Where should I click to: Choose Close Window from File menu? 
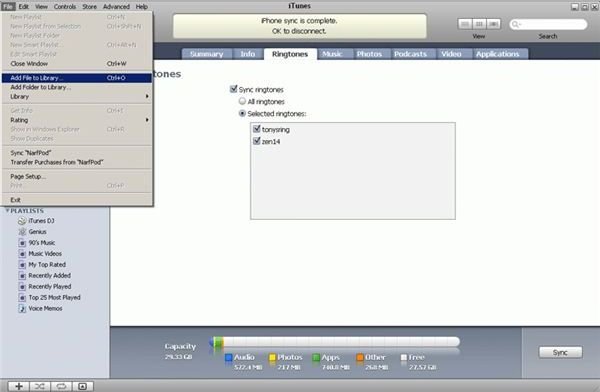click(77, 64)
